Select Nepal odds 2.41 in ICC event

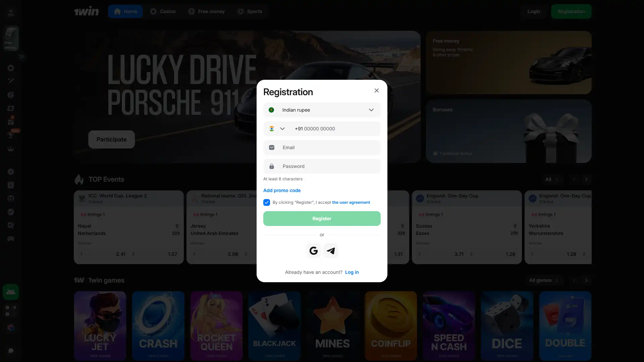pyautogui.click(x=103, y=254)
